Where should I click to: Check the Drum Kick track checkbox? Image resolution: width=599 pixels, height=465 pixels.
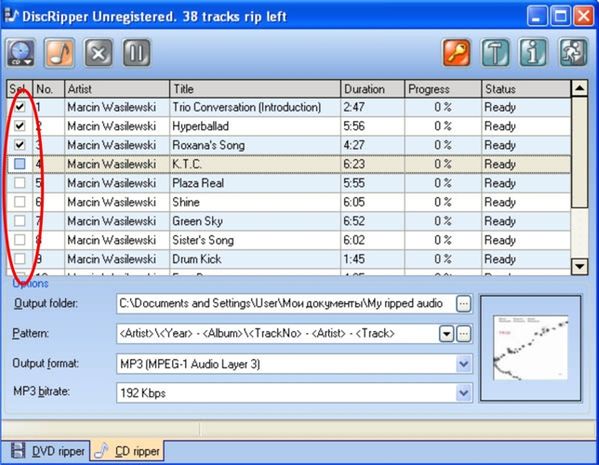point(19,259)
